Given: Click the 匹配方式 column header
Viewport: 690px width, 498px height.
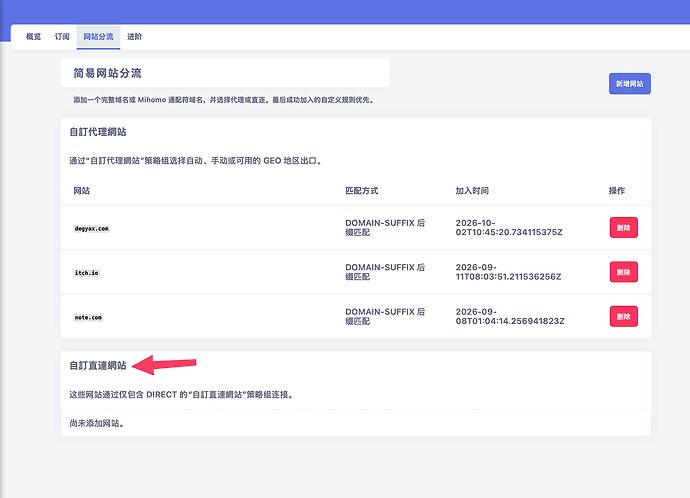Looking at the screenshot, I should 362,190.
